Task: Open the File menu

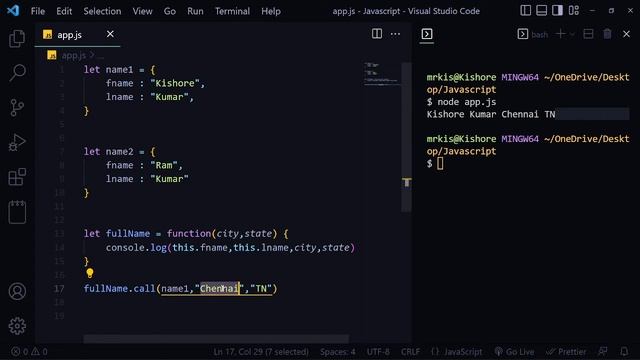Action: pyautogui.click(x=38, y=11)
